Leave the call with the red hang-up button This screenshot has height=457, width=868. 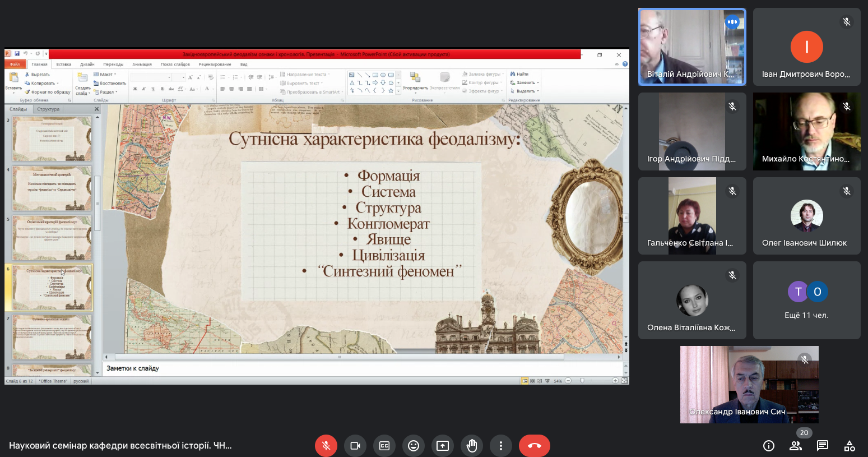(534, 446)
